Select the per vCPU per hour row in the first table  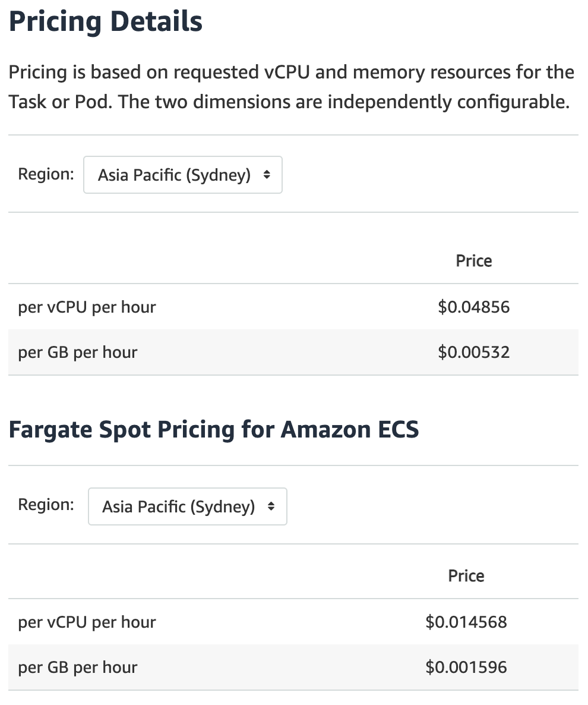coord(293,307)
